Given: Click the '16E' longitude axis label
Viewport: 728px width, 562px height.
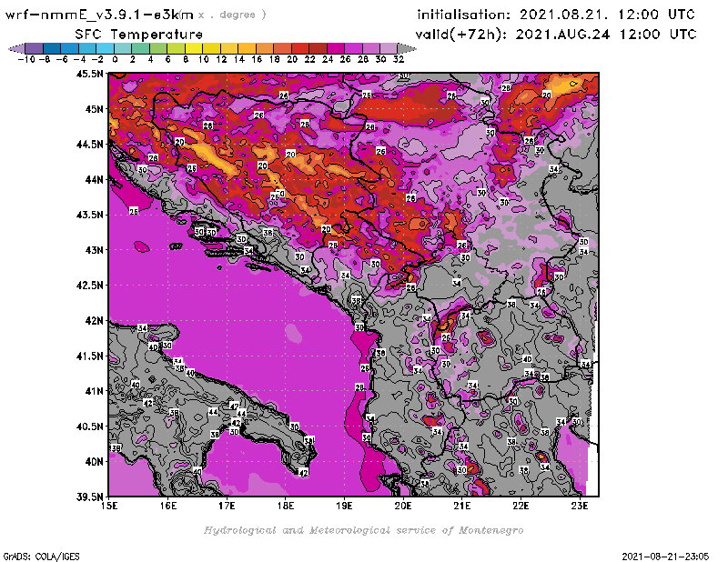Looking at the screenshot, I should [x=168, y=506].
